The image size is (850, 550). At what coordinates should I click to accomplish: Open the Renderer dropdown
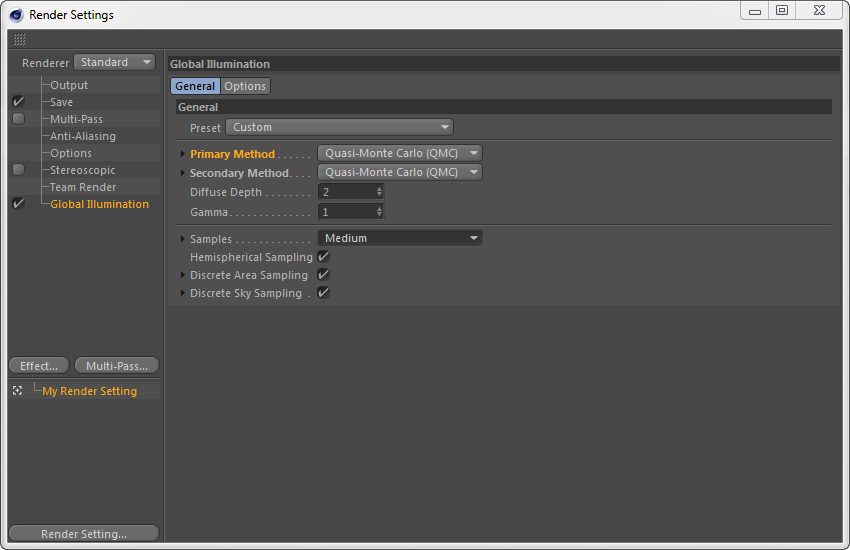click(115, 62)
